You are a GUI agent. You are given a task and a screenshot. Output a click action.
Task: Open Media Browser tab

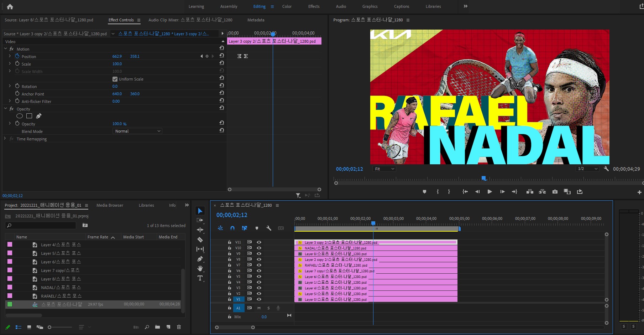pyautogui.click(x=110, y=205)
